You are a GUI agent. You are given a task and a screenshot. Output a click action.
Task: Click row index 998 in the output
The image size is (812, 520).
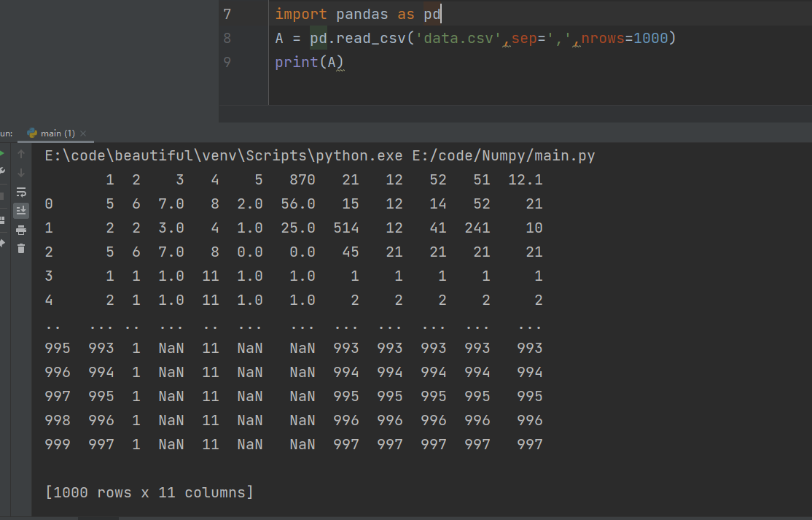point(58,421)
